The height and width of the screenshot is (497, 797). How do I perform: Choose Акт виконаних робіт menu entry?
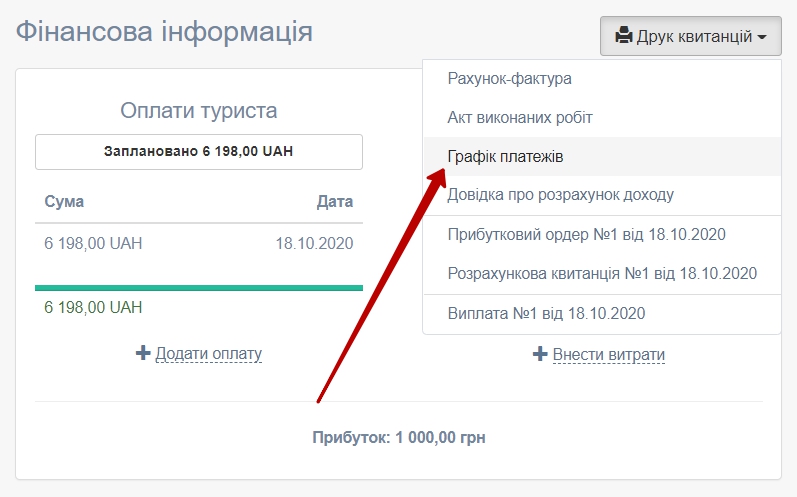click(520, 118)
